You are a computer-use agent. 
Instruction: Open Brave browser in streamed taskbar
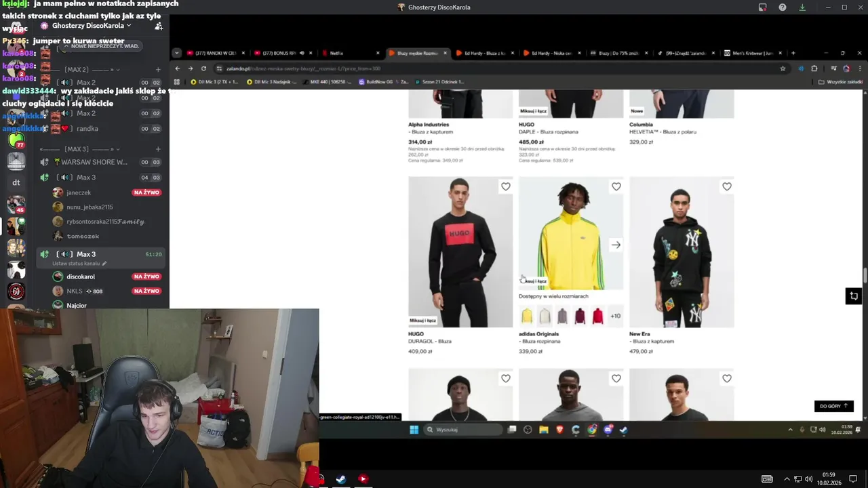(559, 430)
